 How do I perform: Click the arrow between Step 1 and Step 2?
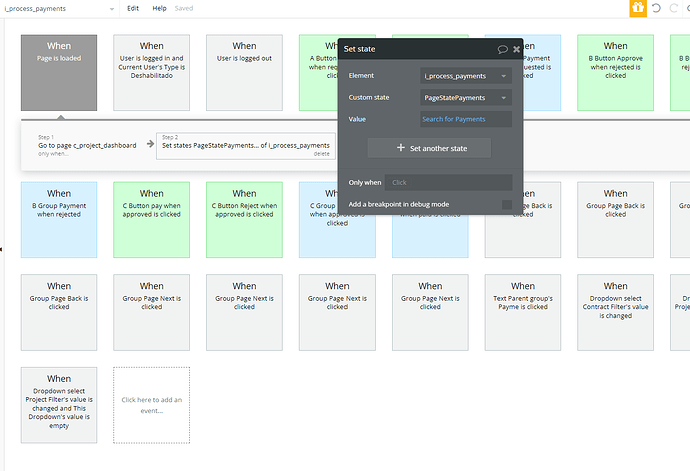pos(150,144)
